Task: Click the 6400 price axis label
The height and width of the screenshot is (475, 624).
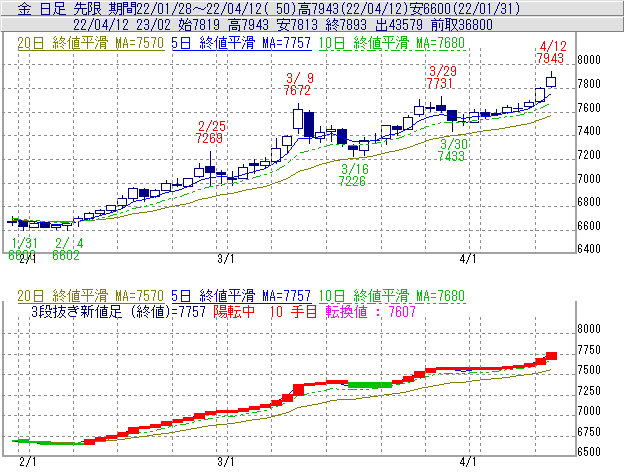Action: tap(589, 249)
